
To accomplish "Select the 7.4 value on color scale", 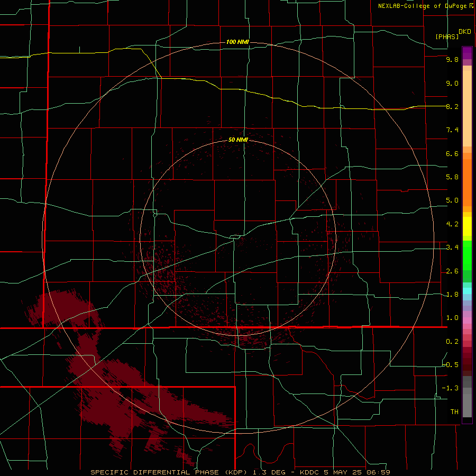I will tap(452, 130).
